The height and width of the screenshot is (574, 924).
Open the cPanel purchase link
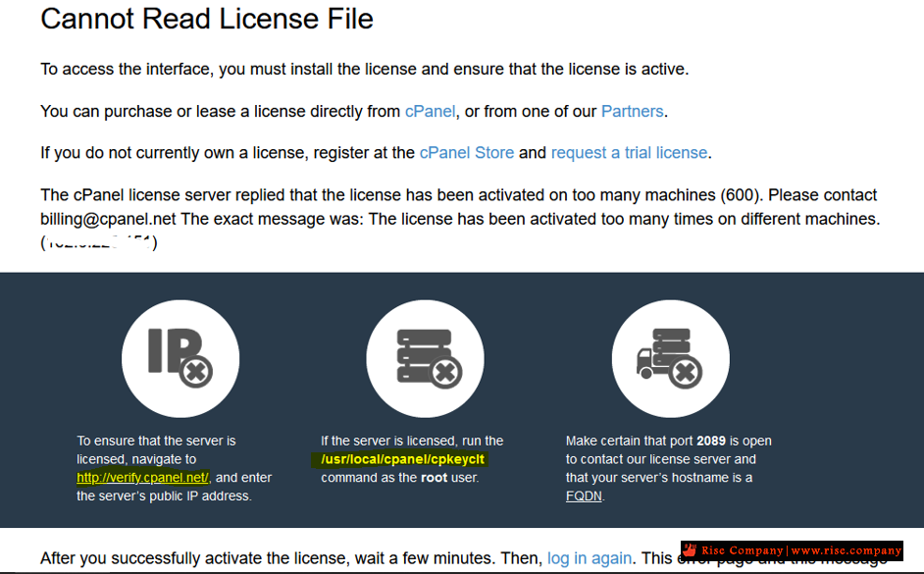(x=431, y=112)
